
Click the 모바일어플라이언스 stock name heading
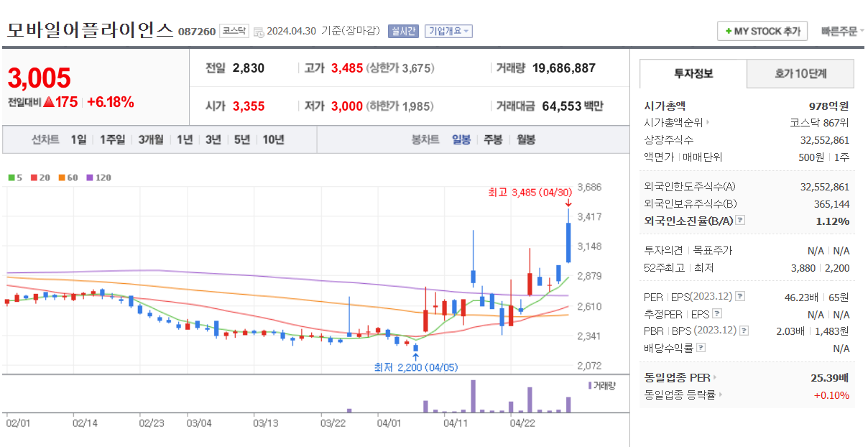pos(90,30)
